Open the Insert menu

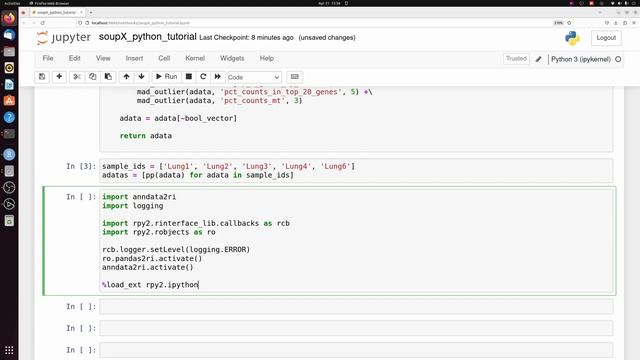point(134,58)
